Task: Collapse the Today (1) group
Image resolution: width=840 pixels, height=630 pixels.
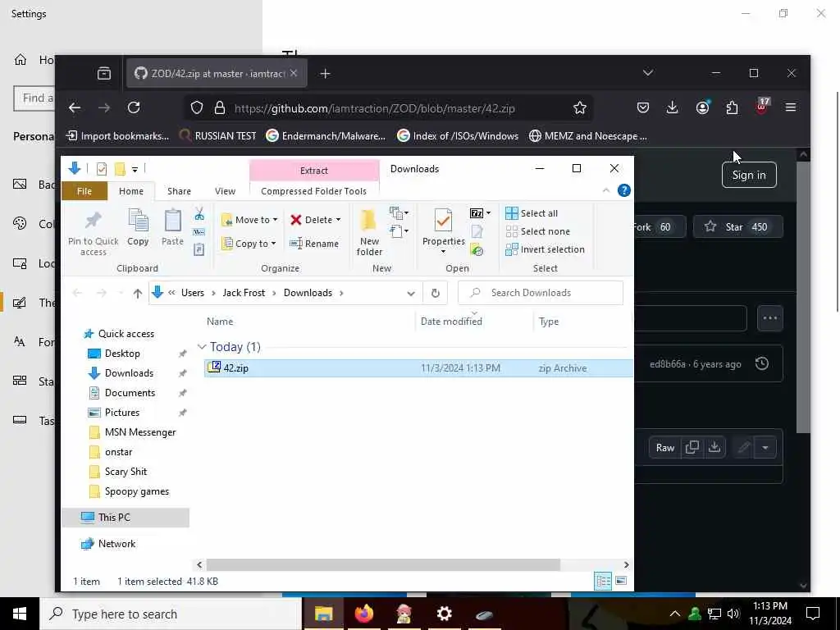Action: (x=202, y=347)
